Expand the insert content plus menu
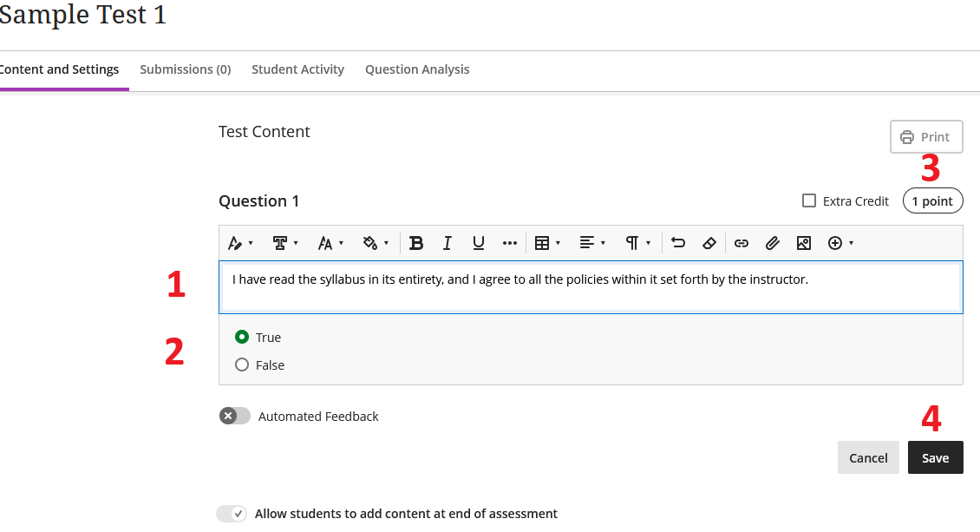 tap(840, 243)
